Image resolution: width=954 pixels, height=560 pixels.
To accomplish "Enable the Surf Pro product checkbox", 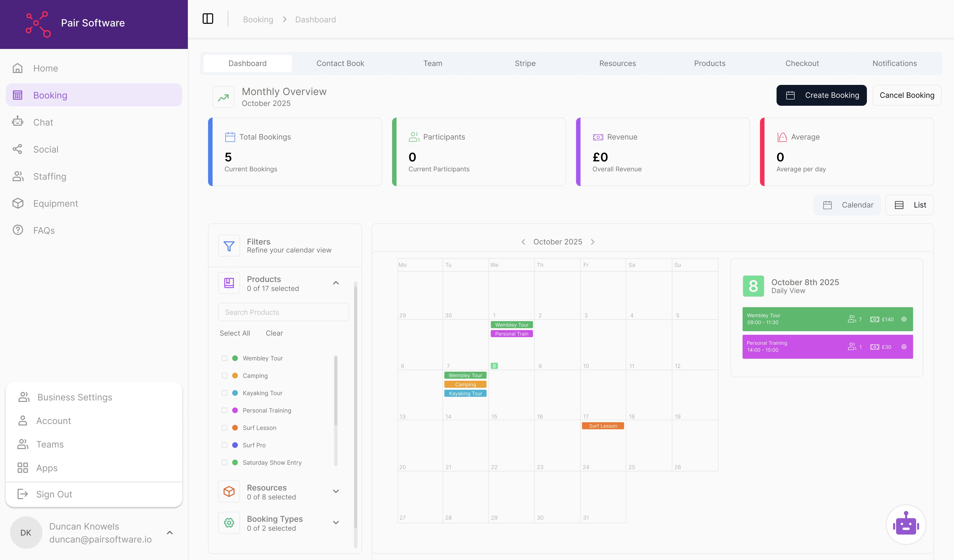I will tap(225, 445).
